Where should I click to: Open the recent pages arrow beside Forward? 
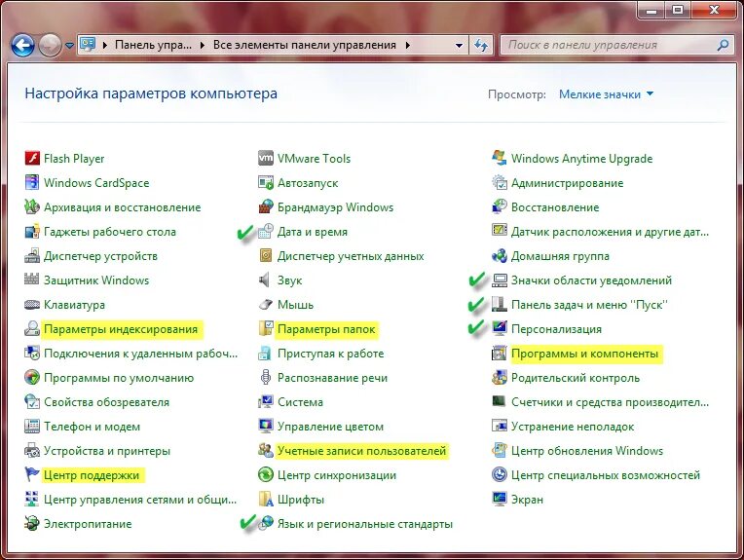pyautogui.click(x=69, y=46)
